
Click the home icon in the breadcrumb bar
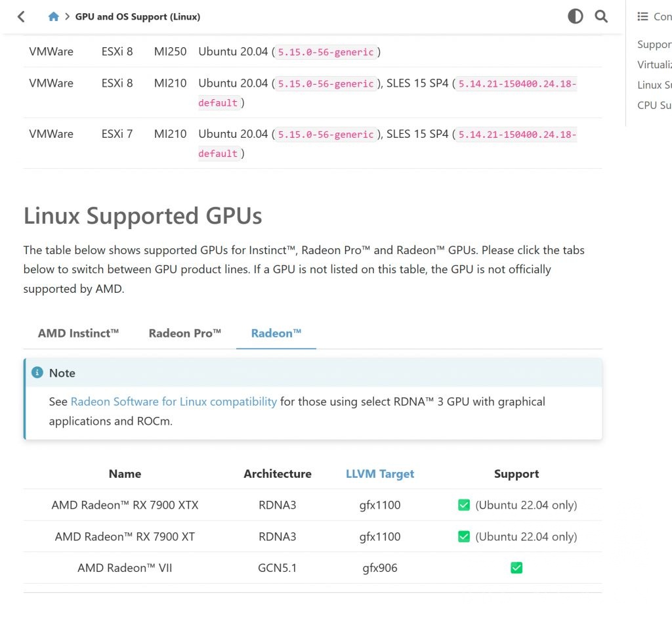tap(53, 16)
